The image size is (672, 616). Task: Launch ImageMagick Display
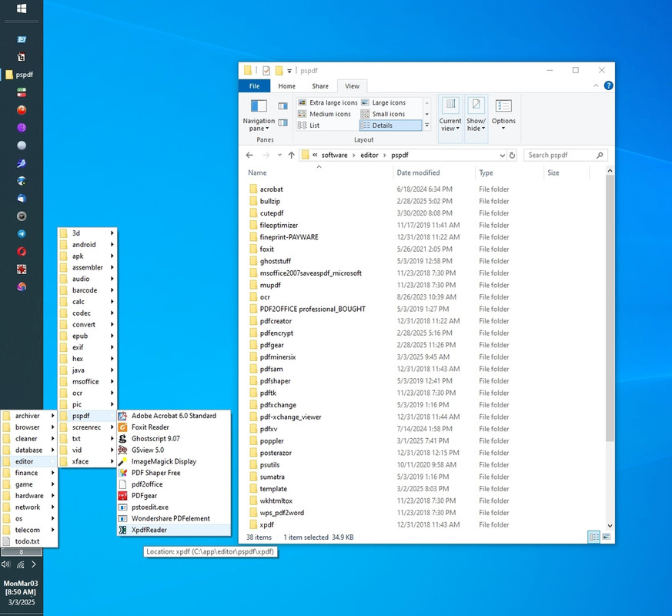tap(173, 461)
